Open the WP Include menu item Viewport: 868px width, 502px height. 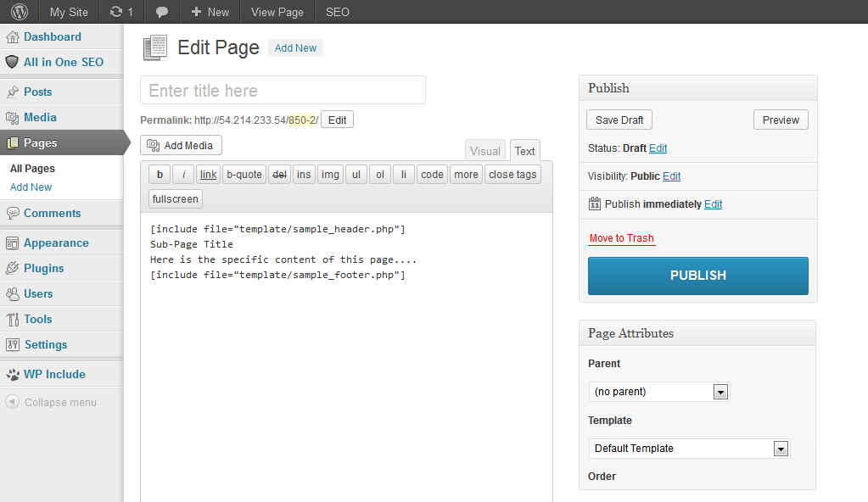[x=54, y=374]
